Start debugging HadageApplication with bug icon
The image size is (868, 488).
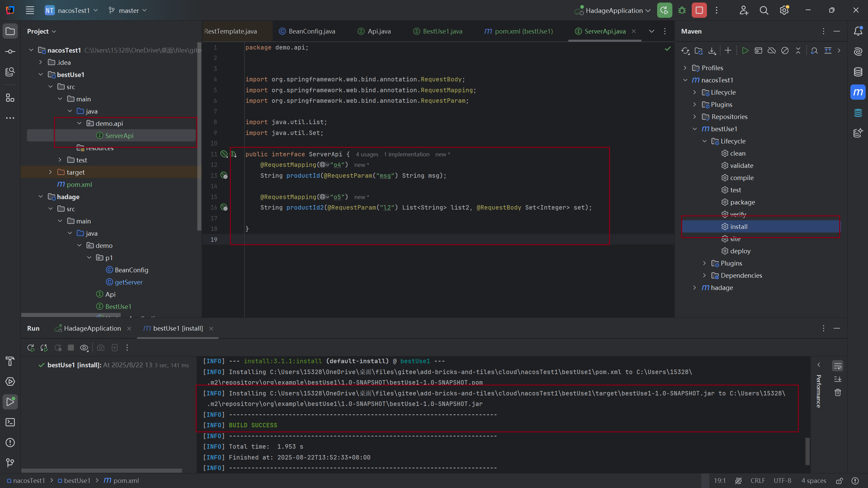tap(682, 10)
